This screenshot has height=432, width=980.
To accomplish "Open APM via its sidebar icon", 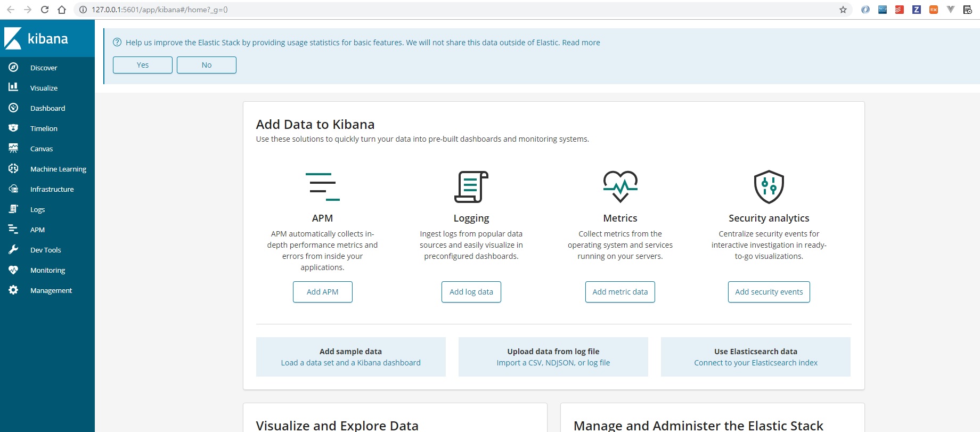I will (x=13, y=229).
